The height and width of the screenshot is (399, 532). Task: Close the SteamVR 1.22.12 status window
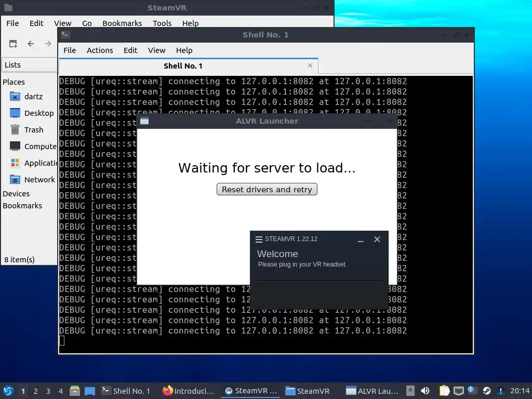click(377, 239)
